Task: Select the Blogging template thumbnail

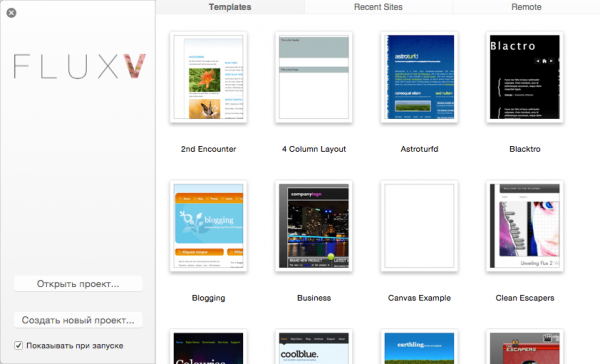Action: point(208,226)
